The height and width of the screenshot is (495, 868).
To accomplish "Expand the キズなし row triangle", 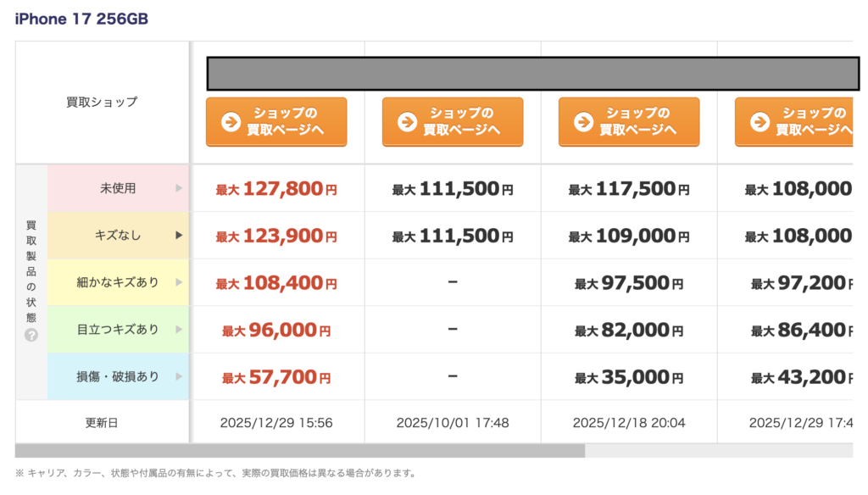I will click(x=179, y=236).
